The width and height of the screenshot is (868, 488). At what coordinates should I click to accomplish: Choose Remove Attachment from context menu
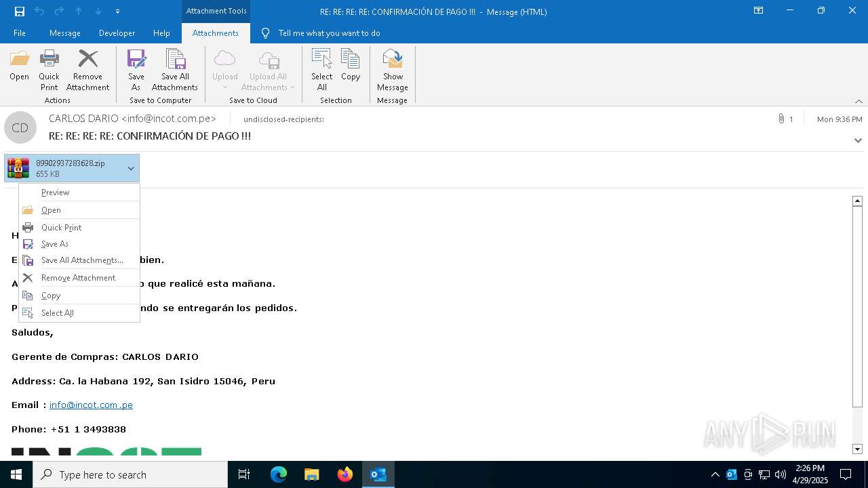[x=79, y=278]
